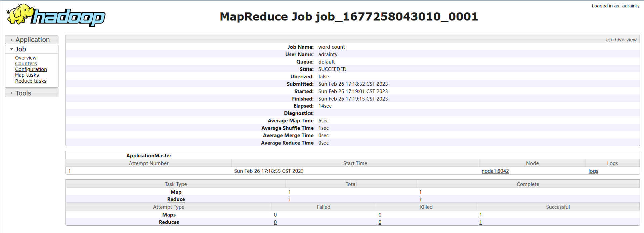Select Average Map Time value 6sec
644x233 pixels.
tap(324, 121)
